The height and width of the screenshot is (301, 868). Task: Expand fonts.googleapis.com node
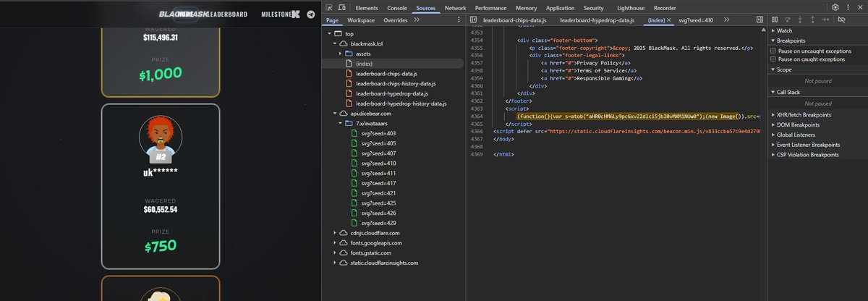[334, 243]
